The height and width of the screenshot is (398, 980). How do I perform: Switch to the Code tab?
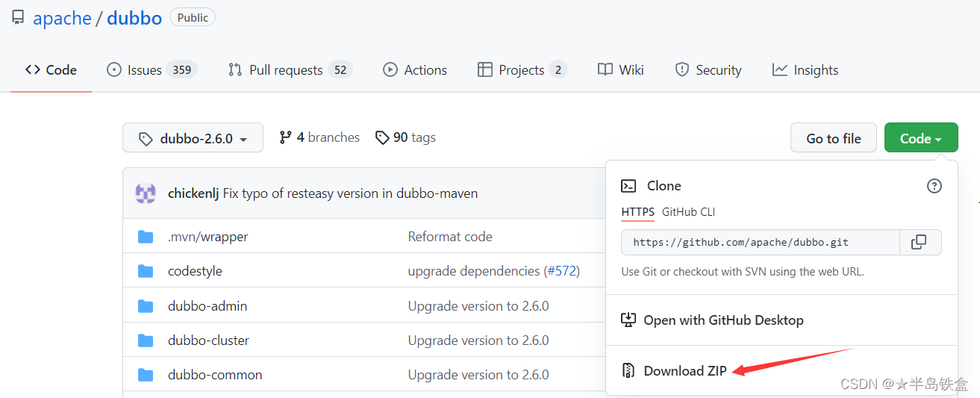51,70
